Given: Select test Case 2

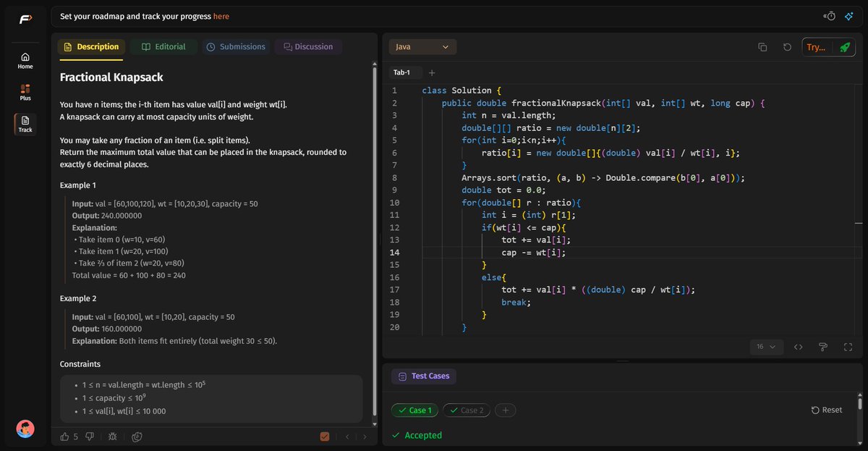Looking at the screenshot, I should 466,410.
